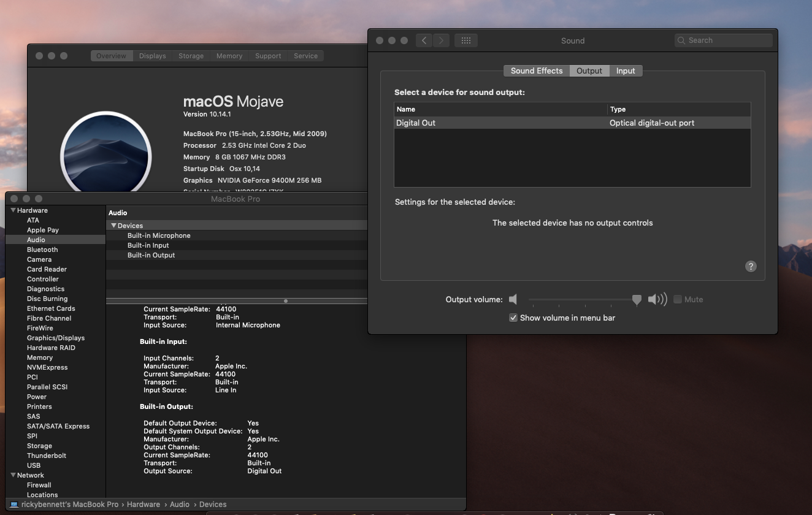Select the Overview tab in About This Mac

click(111, 56)
